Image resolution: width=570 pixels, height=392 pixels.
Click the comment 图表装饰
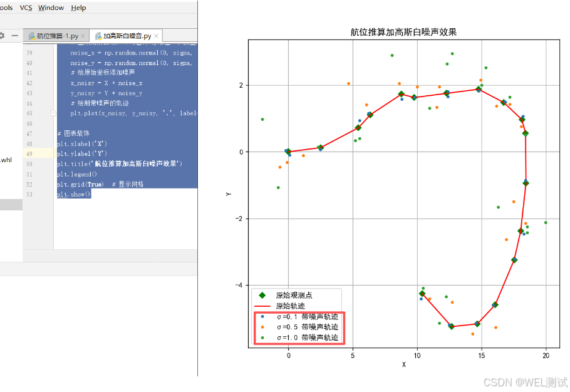tap(73, 133)
